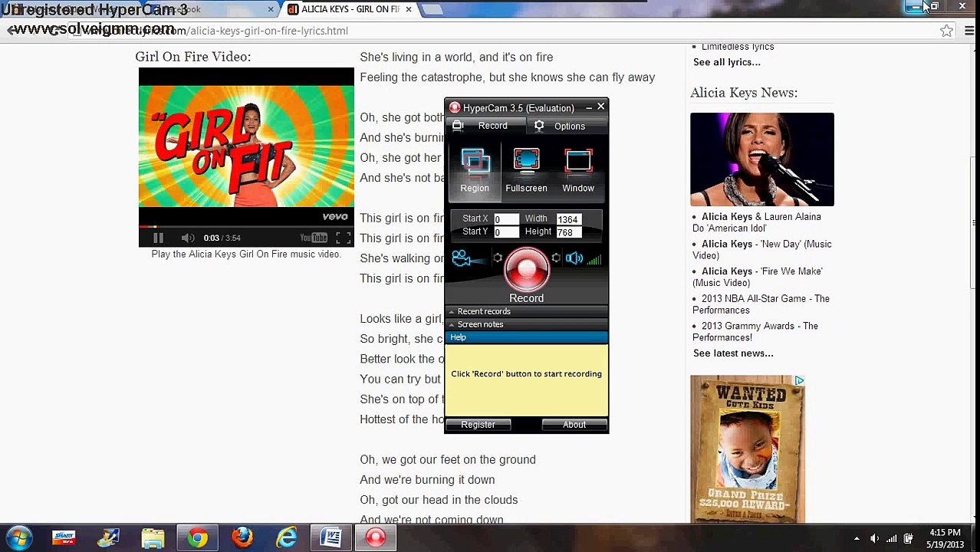Image resolution: width=980 pixels, height=552 pixels.
Task: Open the Chrome menu icon
Action: point(969,31)
